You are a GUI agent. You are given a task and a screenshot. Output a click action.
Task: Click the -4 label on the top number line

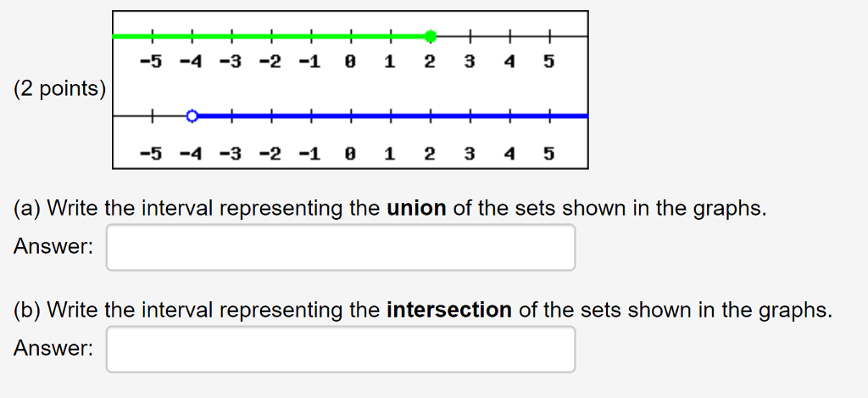(x=190, y=62)
